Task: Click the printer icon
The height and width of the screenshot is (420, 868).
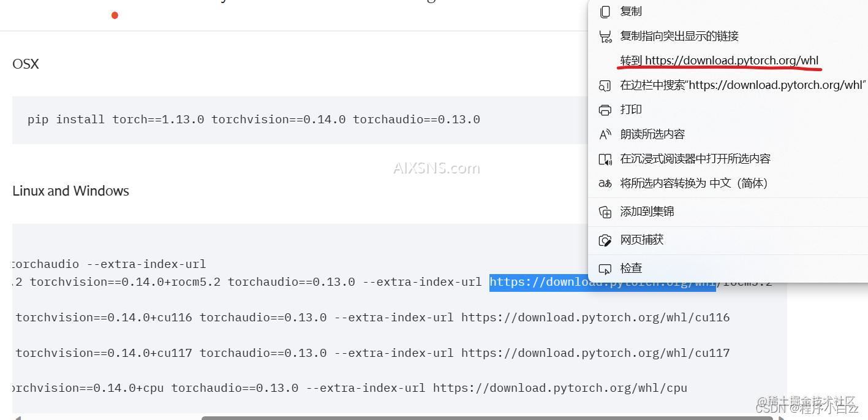Action: pyautogui.click(x=605, y=110)
